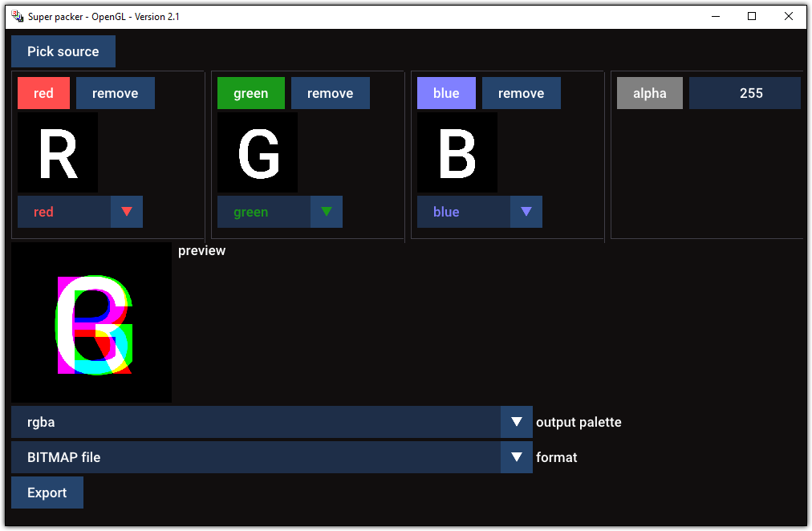The width and height of the screenshot is (812, 531).
Task: Maximize the Super packer window
Action: point(752,17)
